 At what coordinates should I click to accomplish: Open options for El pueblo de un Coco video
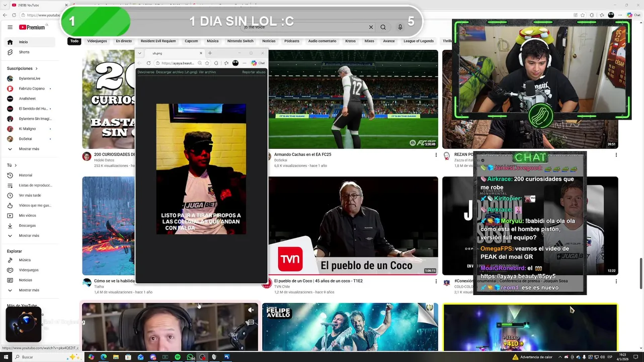click(x=436, y=282)
